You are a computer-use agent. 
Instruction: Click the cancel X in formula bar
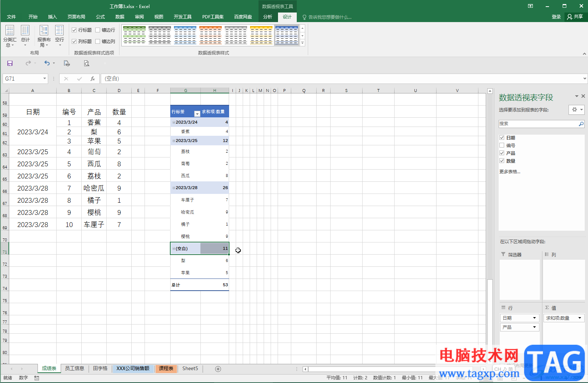pyautogui.click(x=66, y=79)
